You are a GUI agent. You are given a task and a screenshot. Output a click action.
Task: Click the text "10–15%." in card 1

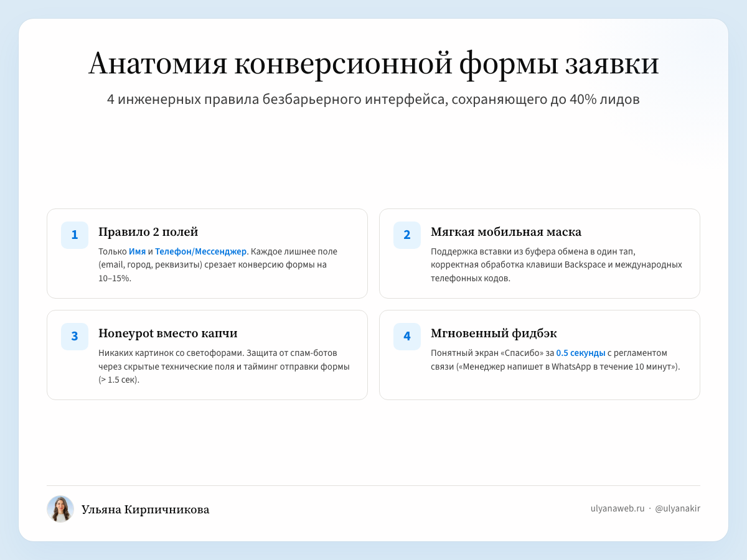point(115,278)
